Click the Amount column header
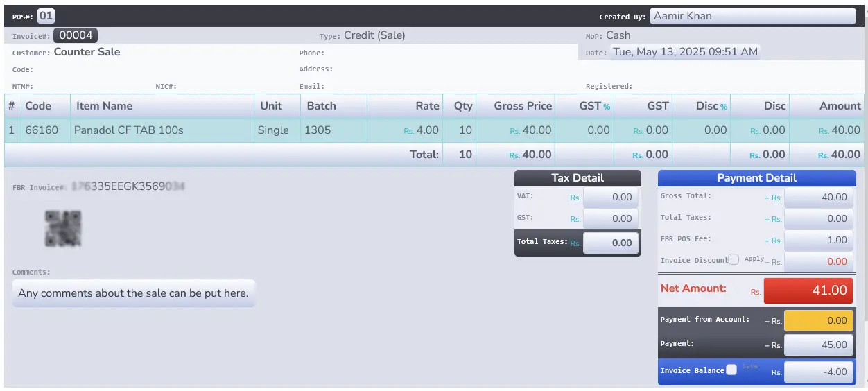The image size is (868, 391). 840,106
